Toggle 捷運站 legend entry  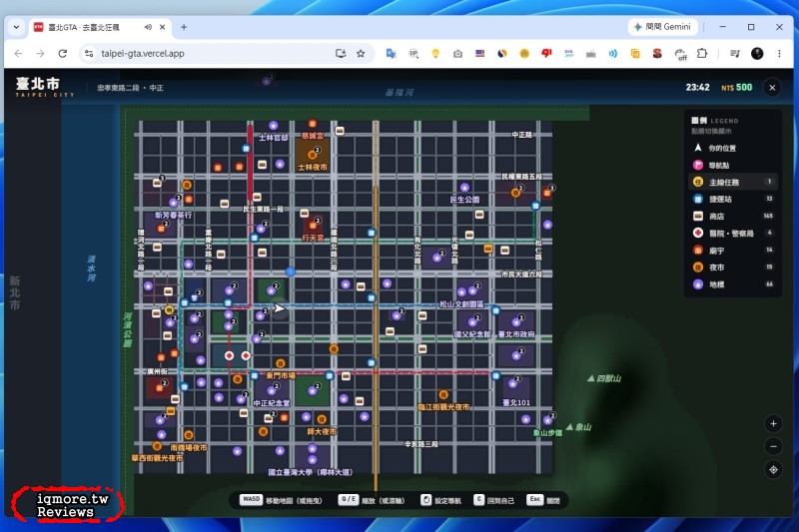click(x=733, y=199)
